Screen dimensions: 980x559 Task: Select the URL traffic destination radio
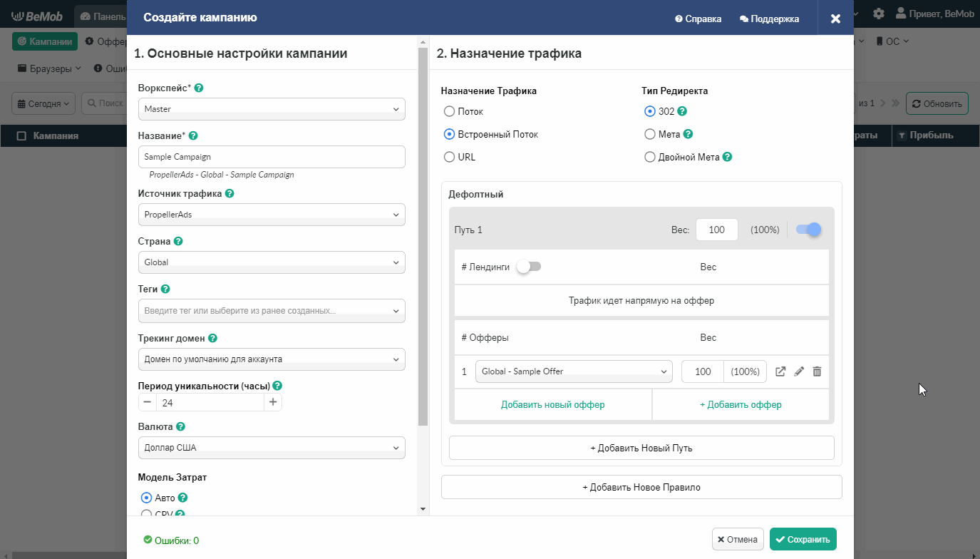pos(449,157)
